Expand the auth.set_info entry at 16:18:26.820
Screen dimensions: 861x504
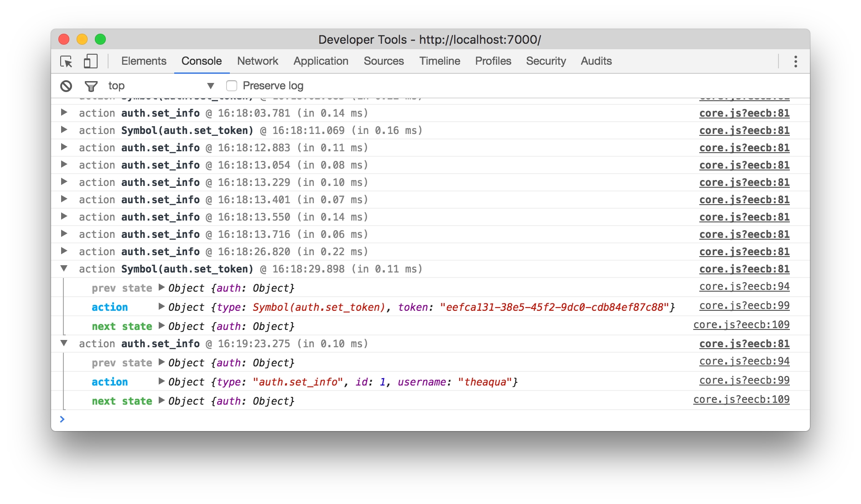coord(64,251)
